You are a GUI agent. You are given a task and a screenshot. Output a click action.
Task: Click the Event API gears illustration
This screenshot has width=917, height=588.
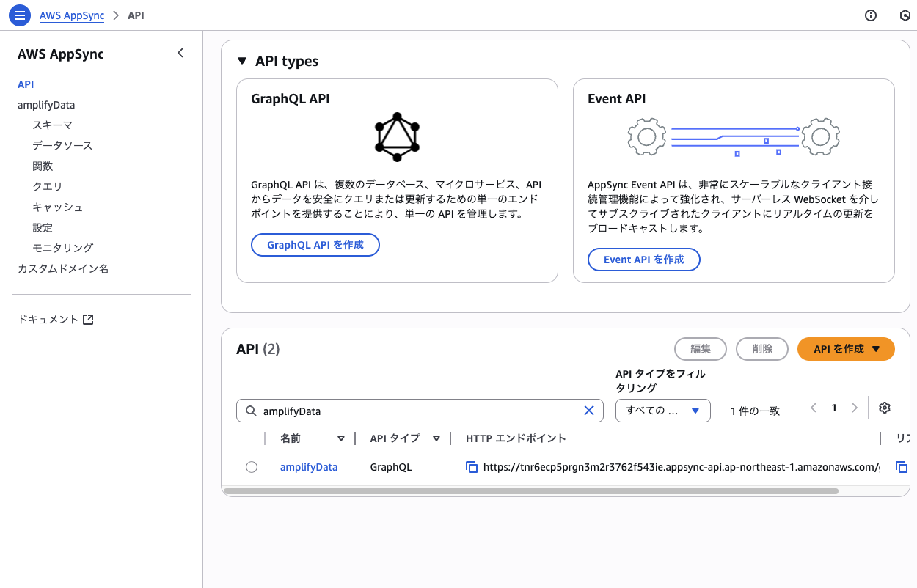pos(734,137)
